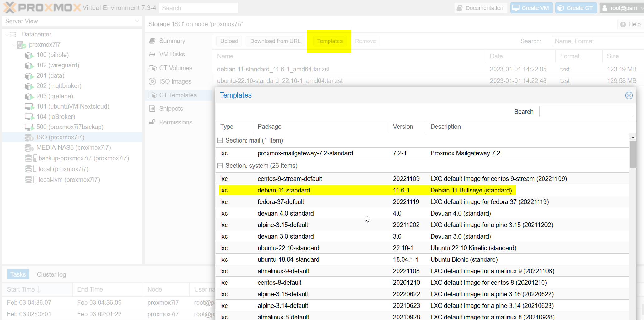The image size is (644, 320).
Task: Click the proxmox7i7 node icon
Action: pos(22,45)
